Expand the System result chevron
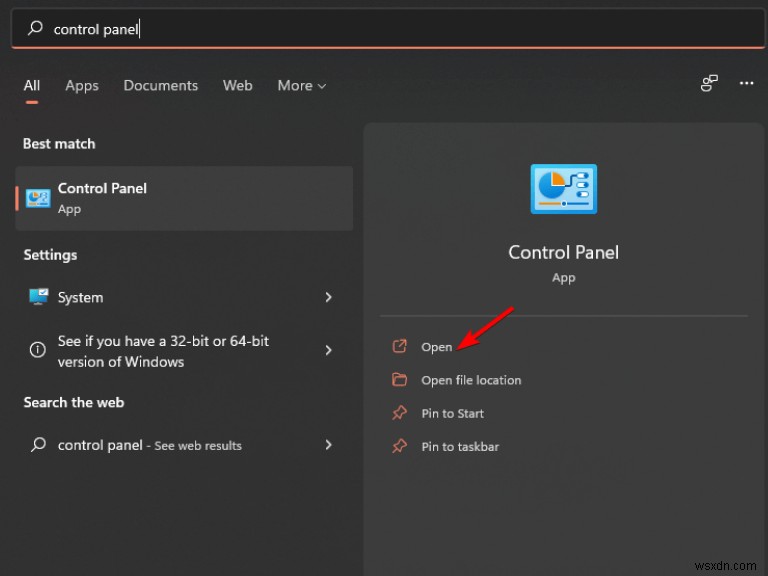The height and width of the screenshot is (576, 768). point(328,297)
